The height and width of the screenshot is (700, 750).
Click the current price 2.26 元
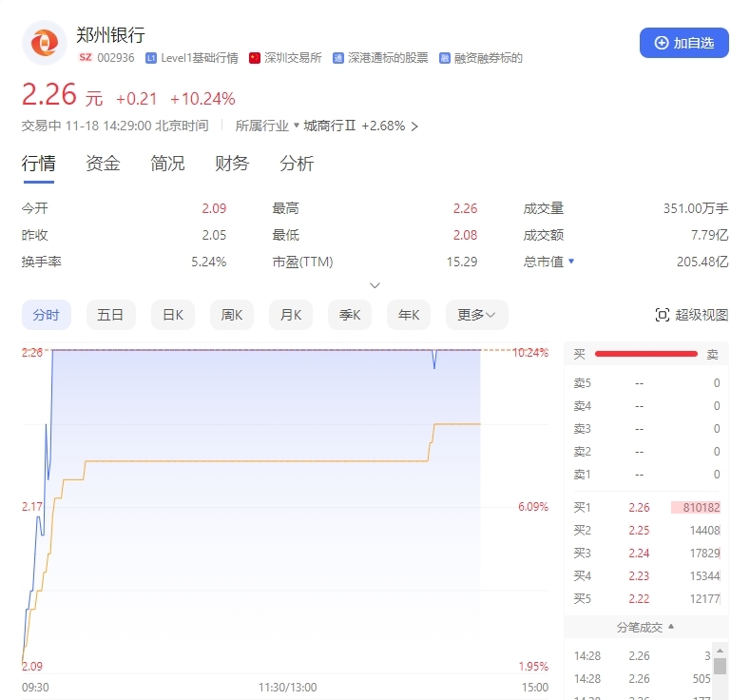click(62, 94)
